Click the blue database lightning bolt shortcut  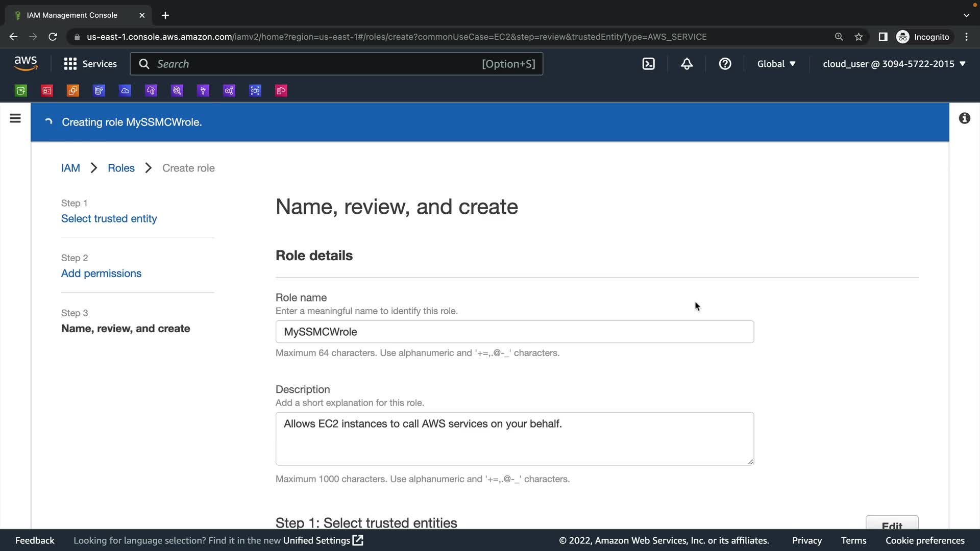coord(99,91)
